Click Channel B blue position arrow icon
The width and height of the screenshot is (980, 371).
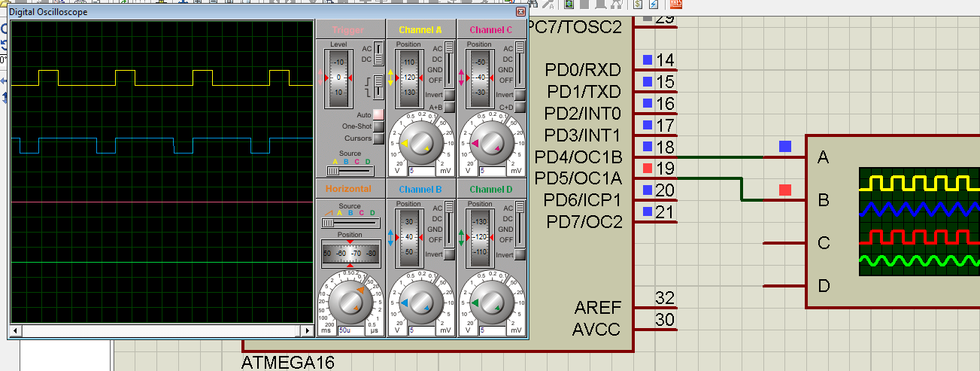[390, 238]
